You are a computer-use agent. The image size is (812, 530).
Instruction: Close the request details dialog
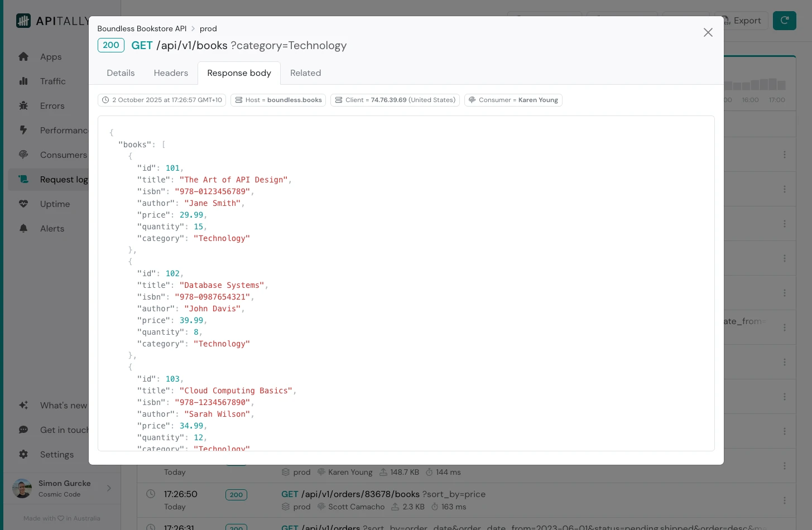tap(708, 32)
